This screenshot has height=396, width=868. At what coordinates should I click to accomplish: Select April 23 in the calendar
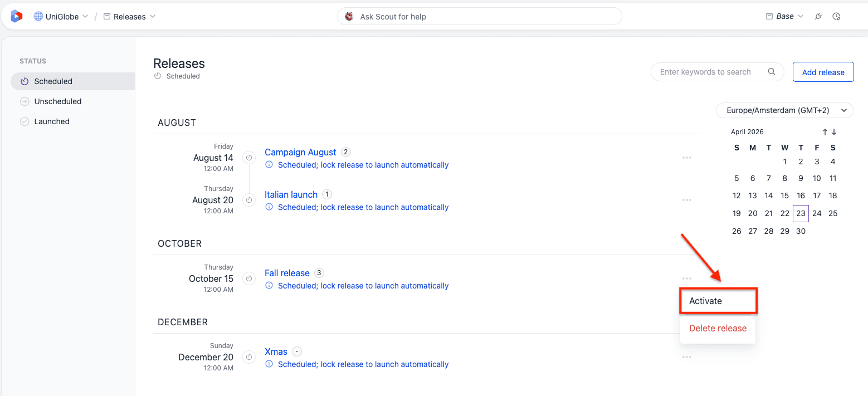801,213
